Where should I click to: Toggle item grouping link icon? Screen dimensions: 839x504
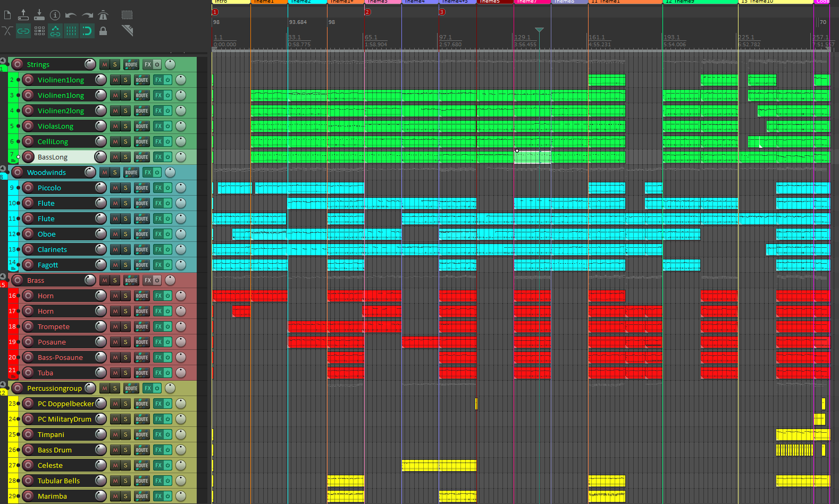(23, 31)
